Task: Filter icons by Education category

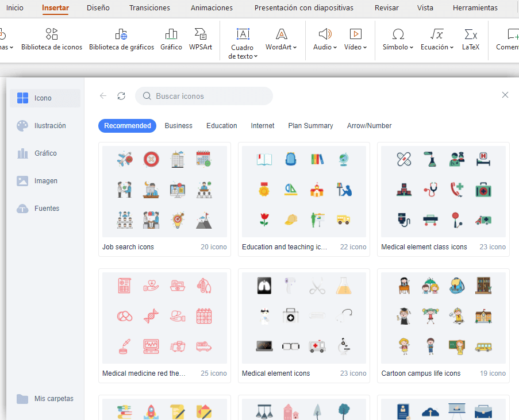Action: 222,126
